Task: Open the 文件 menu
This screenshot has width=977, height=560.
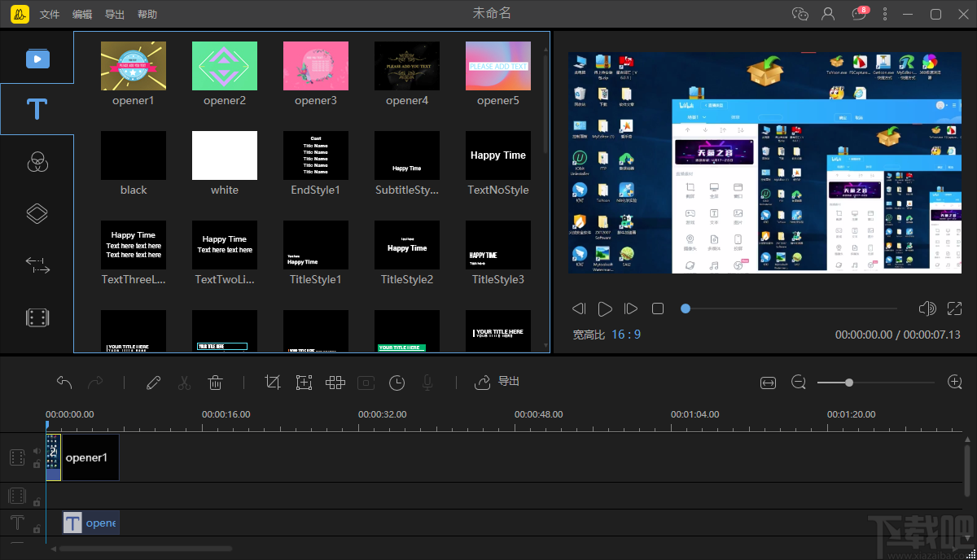Action: click(x=50, y=15)
